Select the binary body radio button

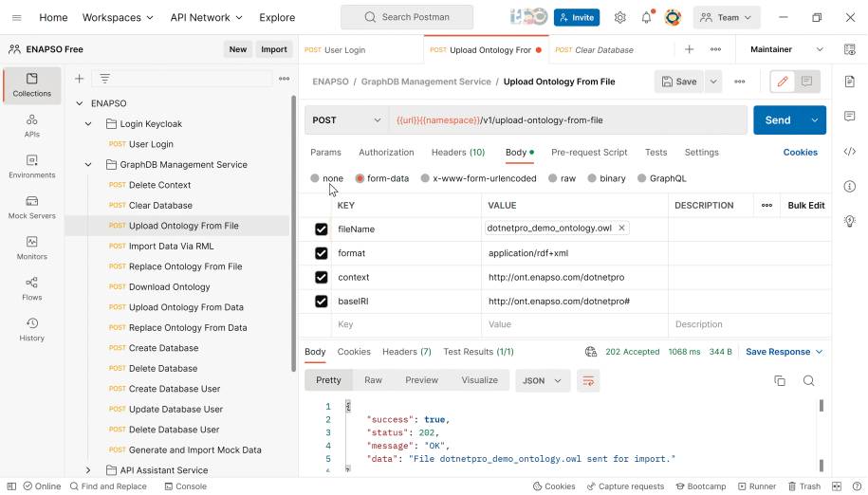pyautogui.click(x=592, y=178)
